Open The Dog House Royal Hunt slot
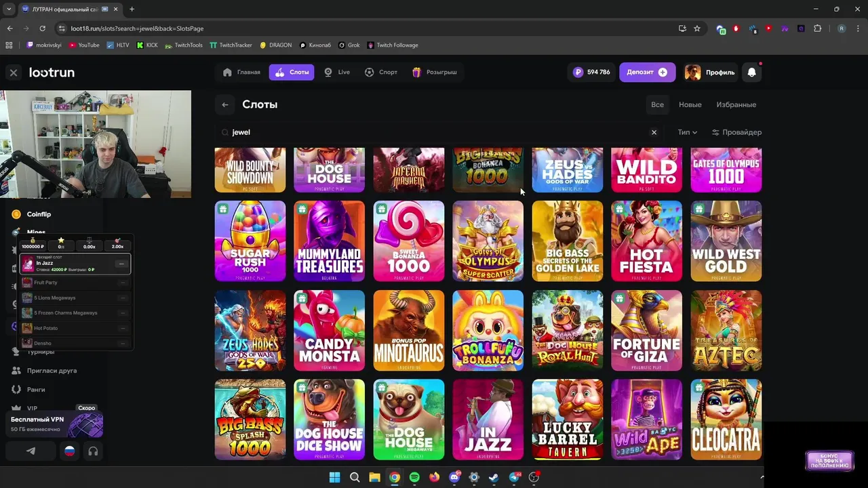 point(568,330)
